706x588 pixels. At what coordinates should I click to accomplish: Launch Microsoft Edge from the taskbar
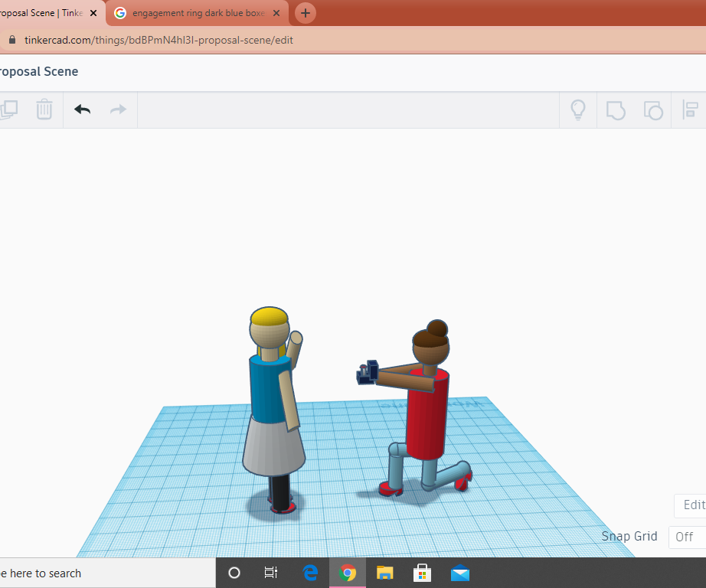(x=309, y=572)
